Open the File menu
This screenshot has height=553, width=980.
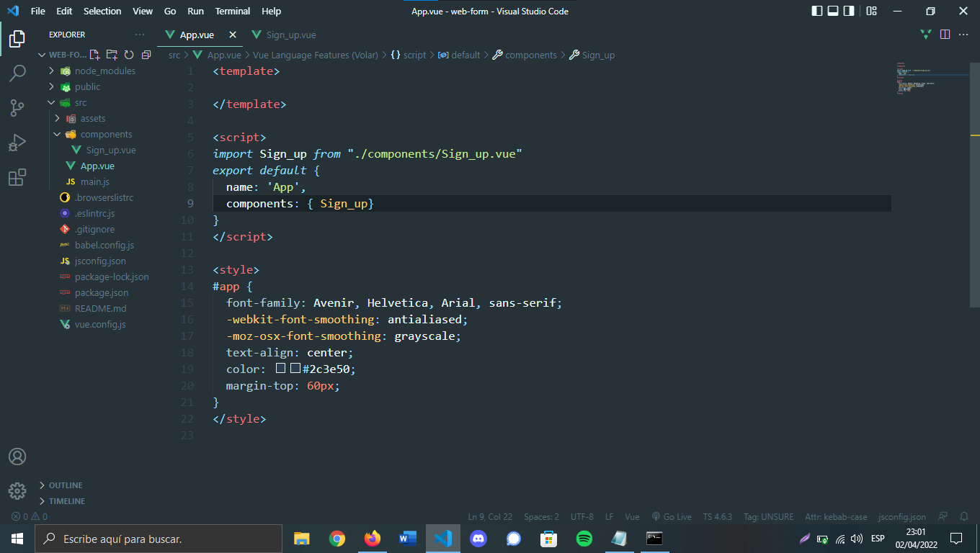[x=38, y=11]
